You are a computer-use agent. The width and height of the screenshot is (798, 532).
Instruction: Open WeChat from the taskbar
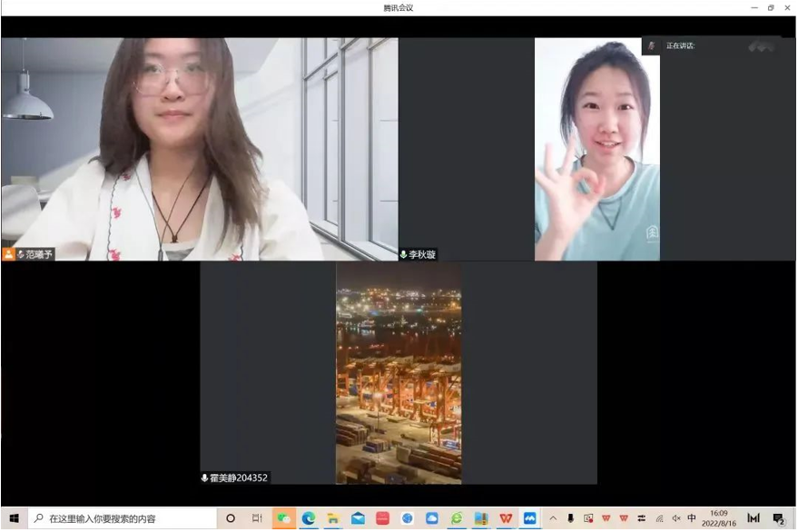pyautogui.click(x=284, y=518)
